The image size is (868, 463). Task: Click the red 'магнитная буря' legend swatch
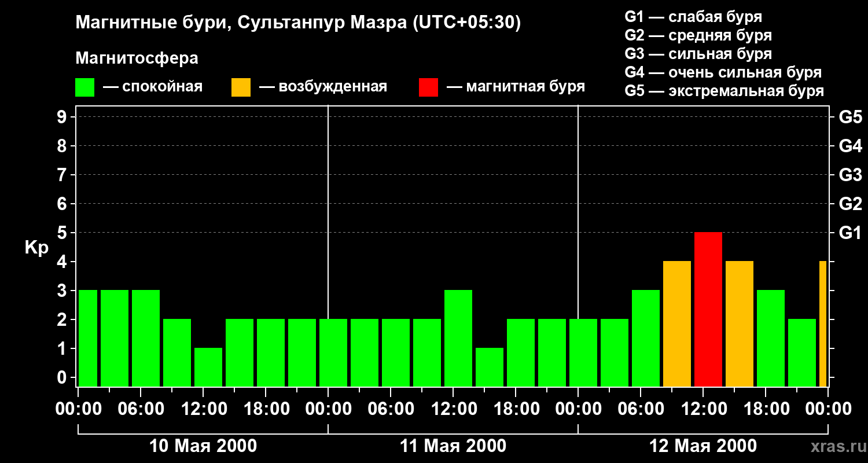tap(428, 87)
